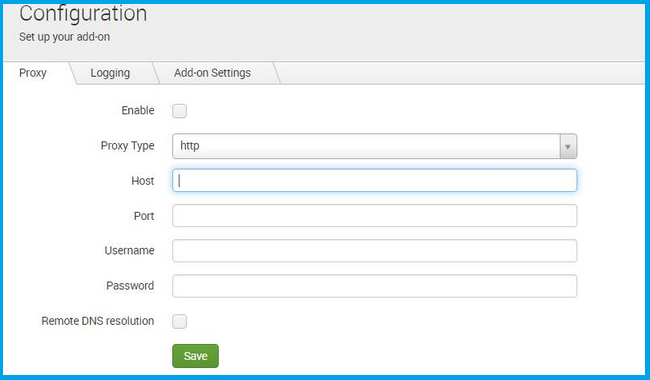Click the "Proxy Type" label text
The width and height of the screenshot is (650, 380).
127,146
